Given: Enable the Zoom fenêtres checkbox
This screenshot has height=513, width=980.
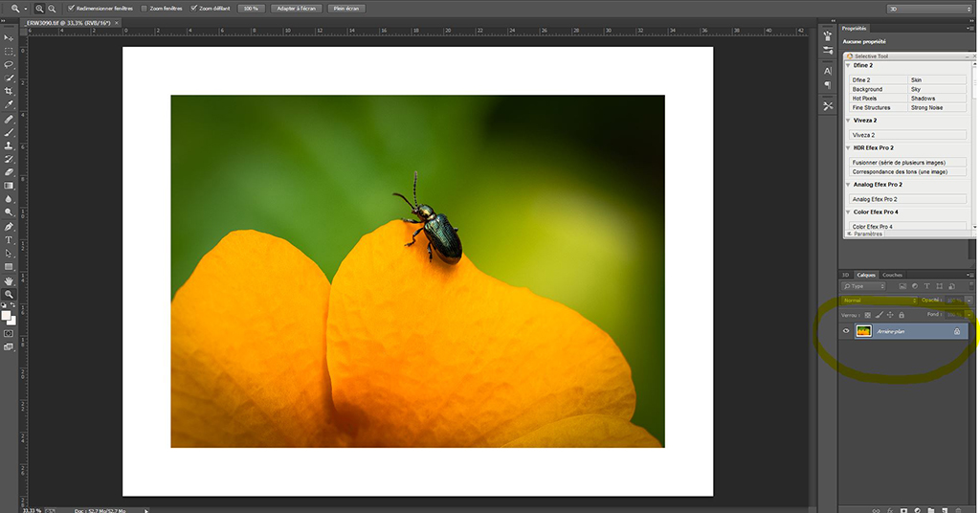Looking at the screenshot, I should tap(145, 8).
